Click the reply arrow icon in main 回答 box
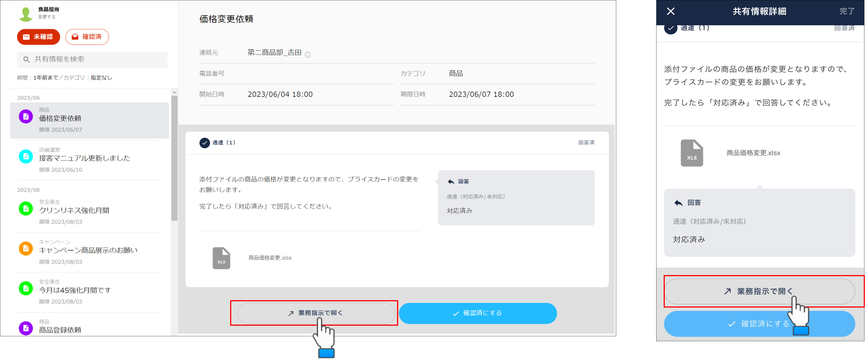Viewport: 868px width, 362px height. coord(451,181)
